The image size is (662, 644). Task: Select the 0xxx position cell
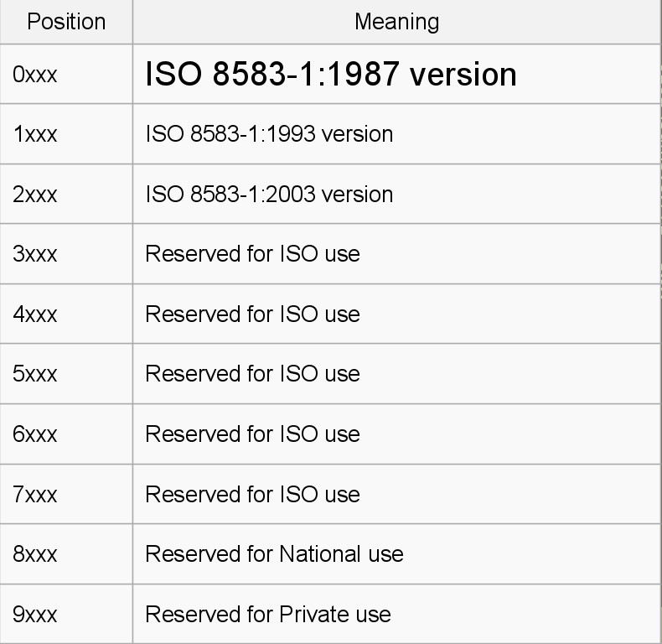point(66,74)
